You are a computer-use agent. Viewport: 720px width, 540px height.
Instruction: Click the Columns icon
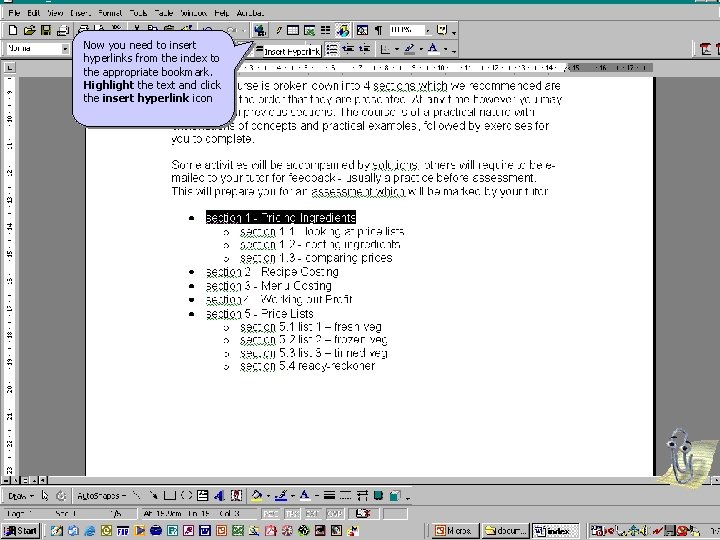[326, 30]
